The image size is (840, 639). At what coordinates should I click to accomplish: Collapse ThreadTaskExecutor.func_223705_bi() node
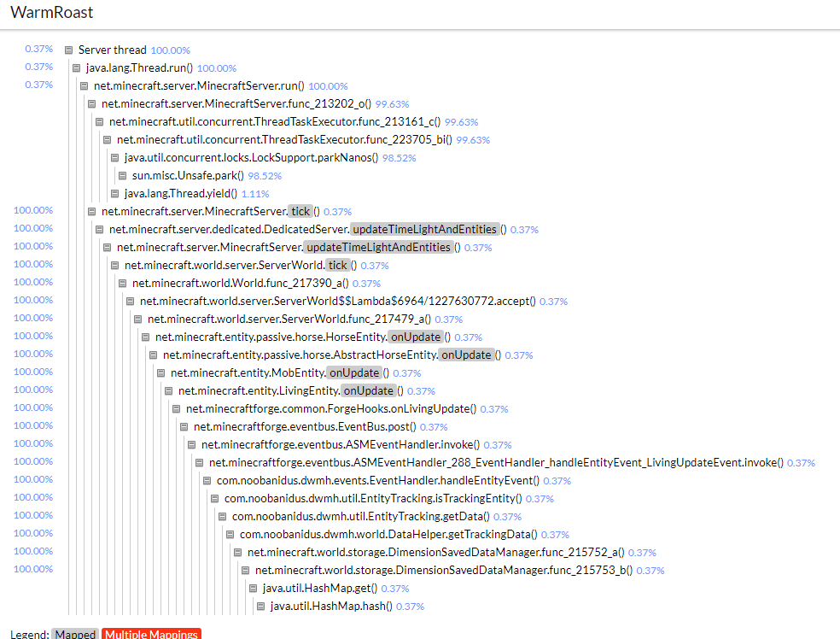tap(108, 140)
